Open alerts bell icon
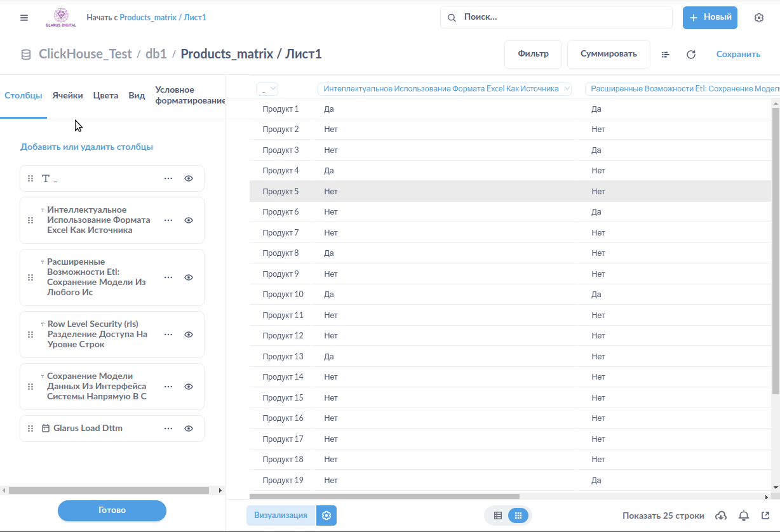The height and width of the screenshot is (532, 780). pyautogui.click(x=744, y=515)
